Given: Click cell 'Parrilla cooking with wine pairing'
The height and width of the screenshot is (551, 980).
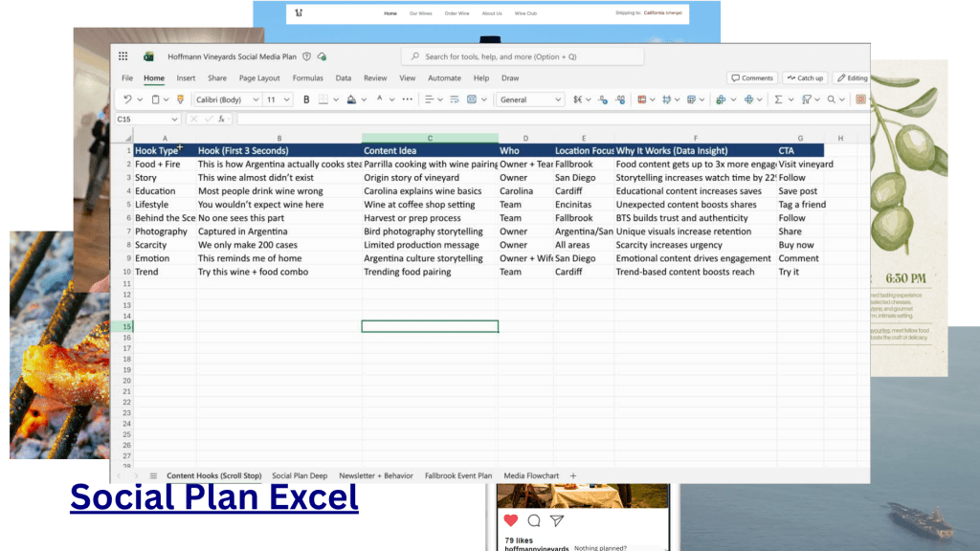Looking at the screenshot, I should click(x=430, y=165).
